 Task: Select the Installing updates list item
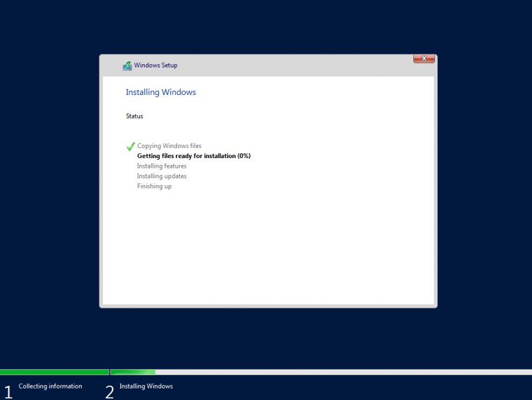point(161,176)
